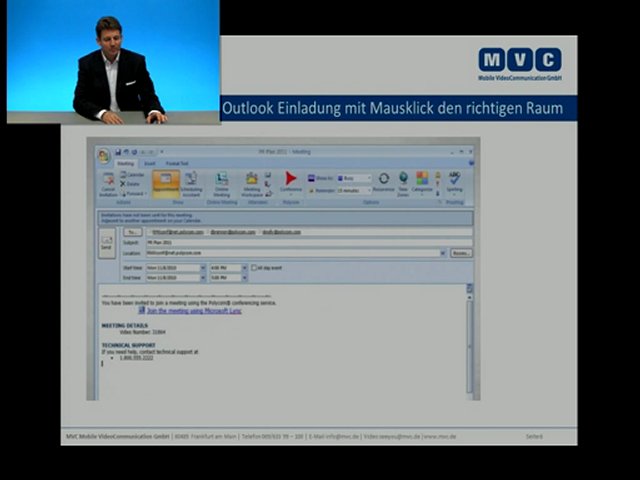Screen dimensions: 640x480
Task: Click the Office round button
Action: pyautogui.click(x=103, y=155)
